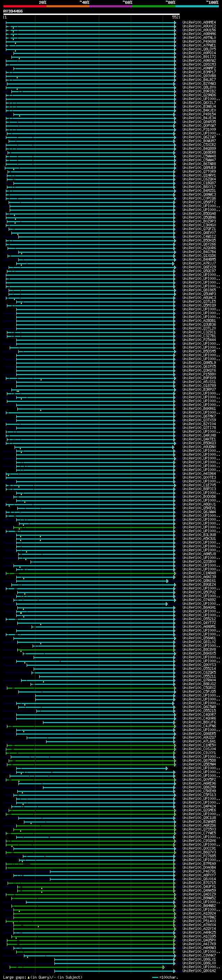Select the UniRef100_O18789 label

[199, 386]
